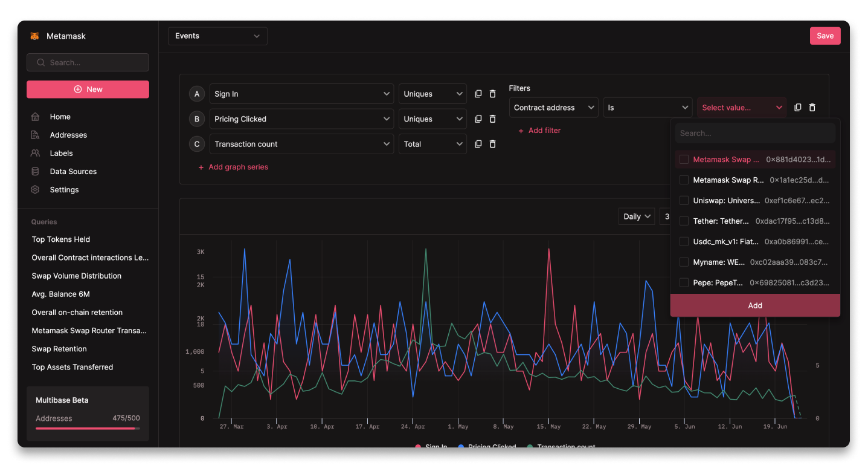The width and height of the screenshot is (868, 468).
Task: Click the Addresses 475/500 usage bar
Action: (x=88, y=428)
